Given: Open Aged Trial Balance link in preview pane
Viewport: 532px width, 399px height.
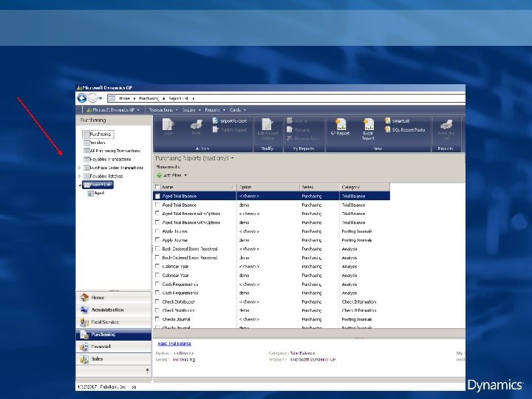Looking at the screenshot, I should pos(174,344).
